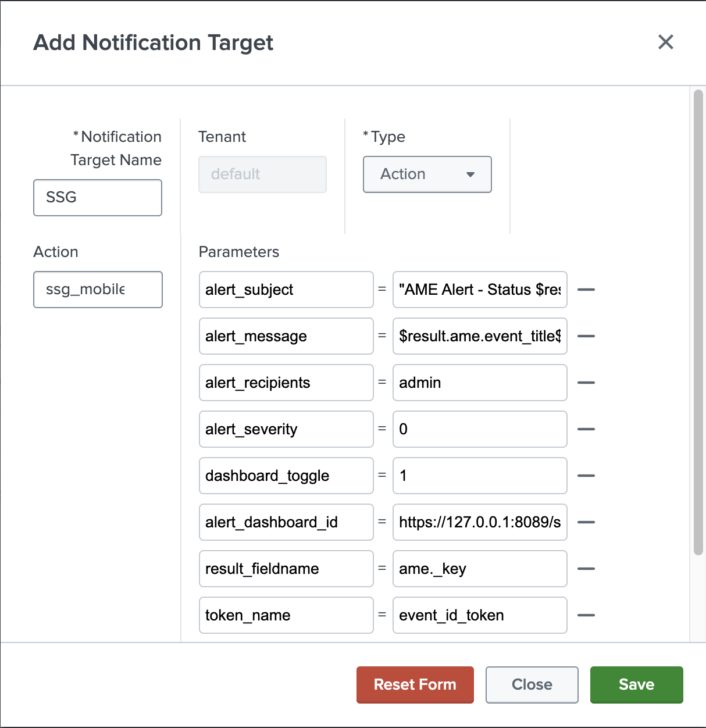Open the Type dropdown showing Action
The height and width of the screenshot is (728, 706).
(427, 174)
